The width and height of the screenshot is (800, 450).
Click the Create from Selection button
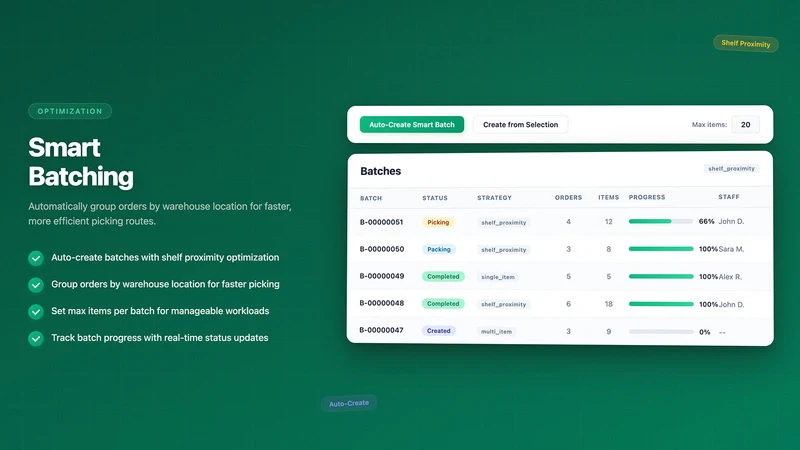pyautogui.click(x=520, y=124)
